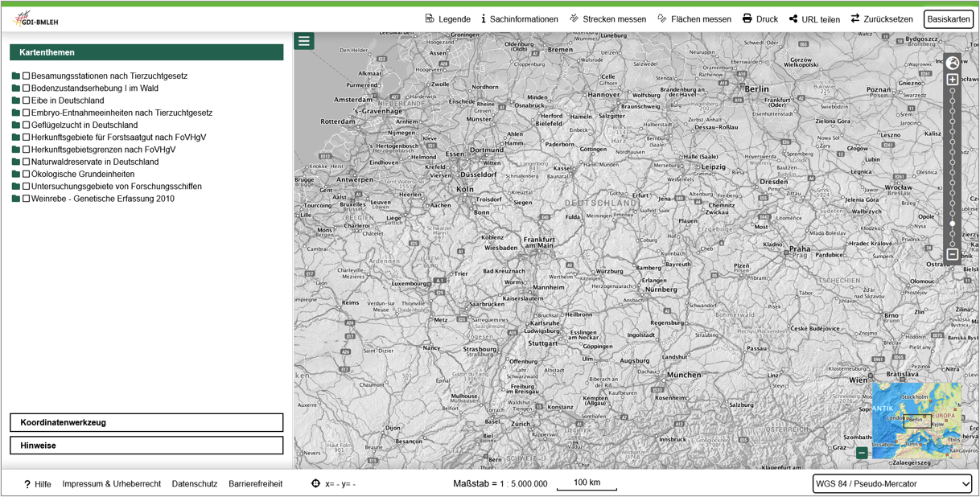
Task: Zoom in with the plus button
Action: point(953,80)
